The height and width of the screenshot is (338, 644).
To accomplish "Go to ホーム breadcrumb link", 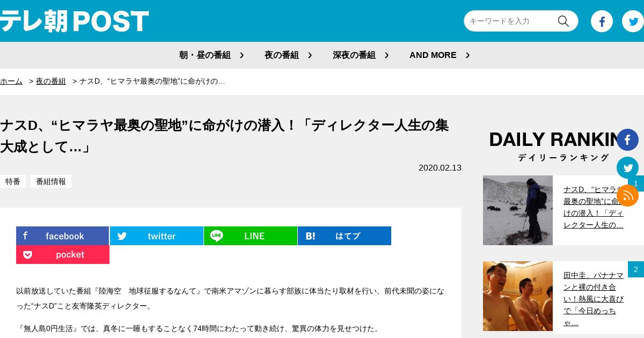I will coord(11,82).
